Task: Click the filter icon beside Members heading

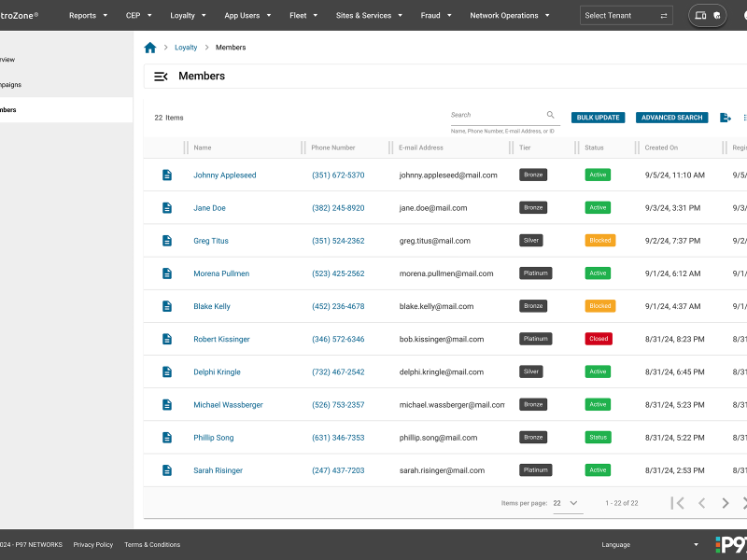Action: [x=161, y=76]
